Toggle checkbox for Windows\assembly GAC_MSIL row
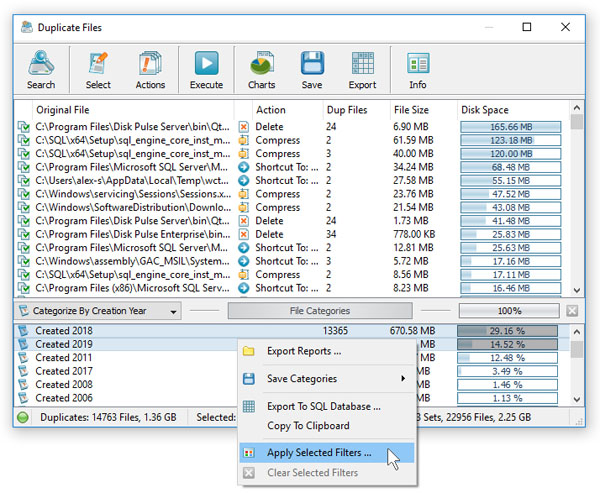The height and width of the screenshot is (493, 600). coord(24,261)
